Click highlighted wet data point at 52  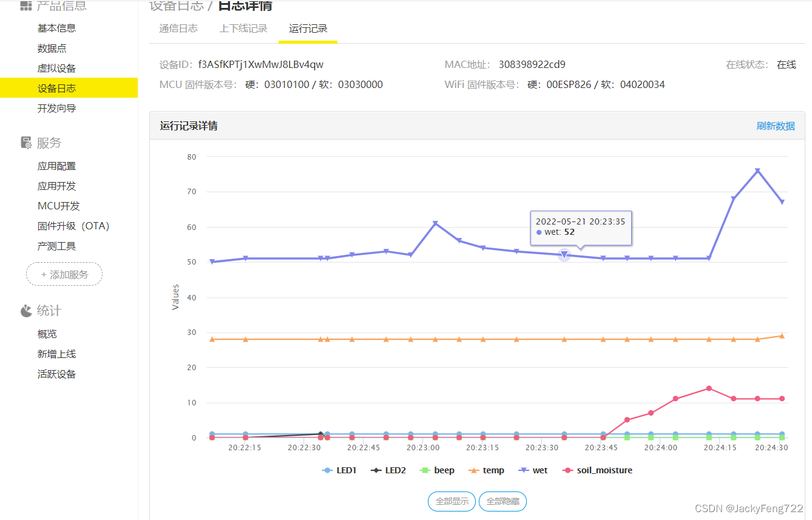click(564, 255)
